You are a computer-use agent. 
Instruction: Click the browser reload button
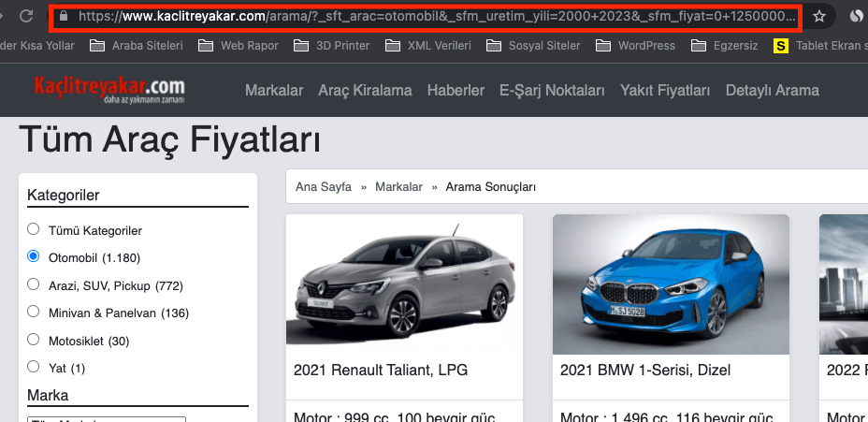click(27, 16)
